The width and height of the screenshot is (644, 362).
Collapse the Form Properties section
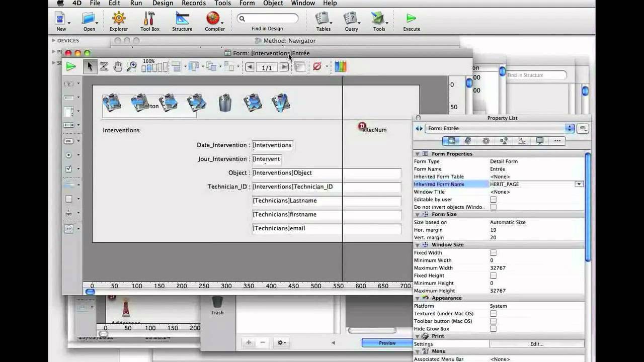pyautogui.click(x=417, y=154)
